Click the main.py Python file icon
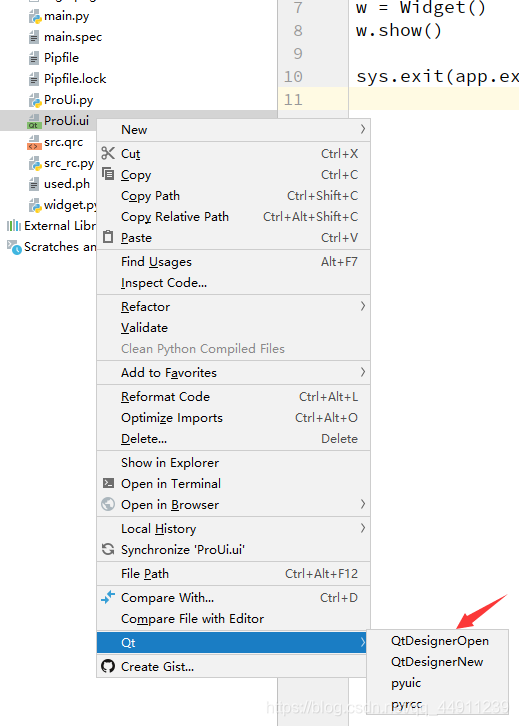Viewport: 519px width, 726px height. pyautogui.click(x=35, y=17)
